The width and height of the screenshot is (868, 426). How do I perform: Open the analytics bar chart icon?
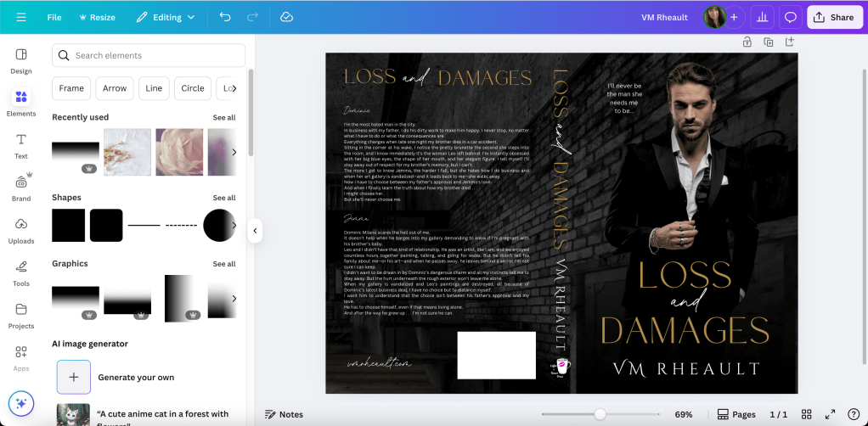coord(762,17)
